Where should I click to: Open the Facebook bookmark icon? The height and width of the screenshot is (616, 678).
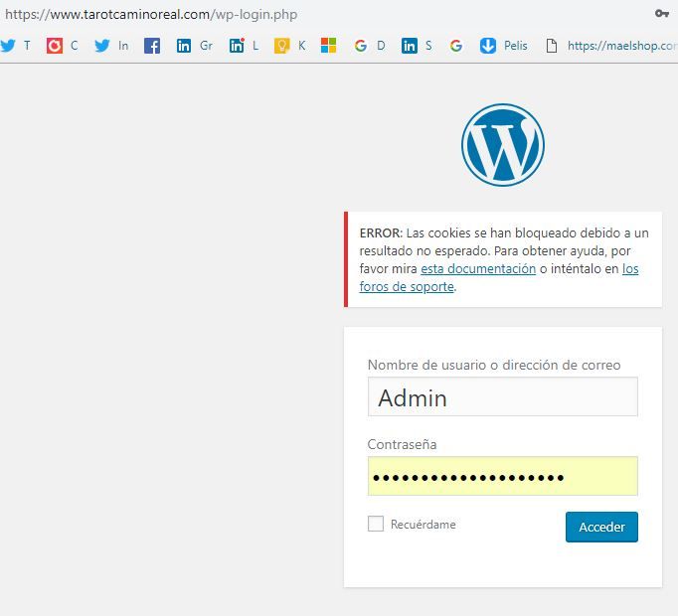point(152,46)
